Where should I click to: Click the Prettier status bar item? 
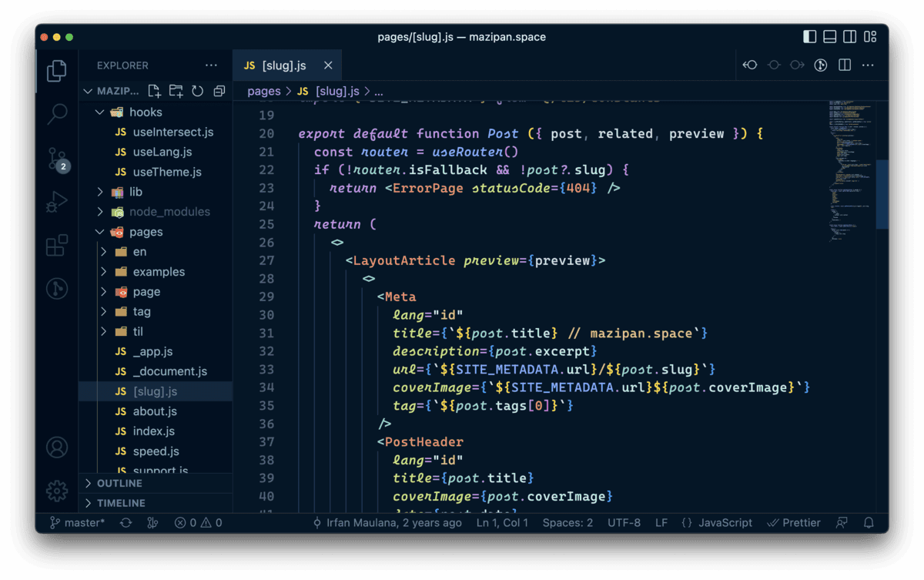tap(795, 522)
